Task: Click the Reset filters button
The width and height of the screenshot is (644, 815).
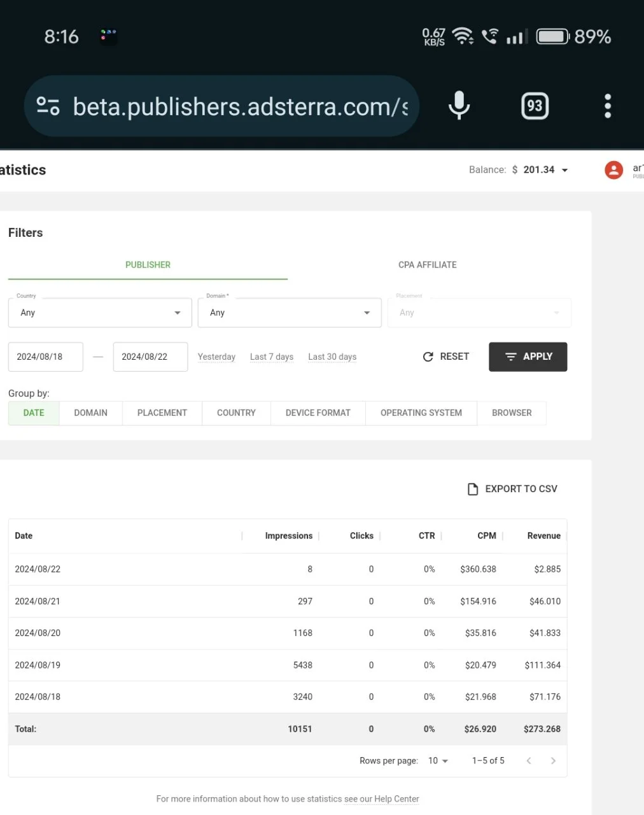Action: (x=446, y=357)
